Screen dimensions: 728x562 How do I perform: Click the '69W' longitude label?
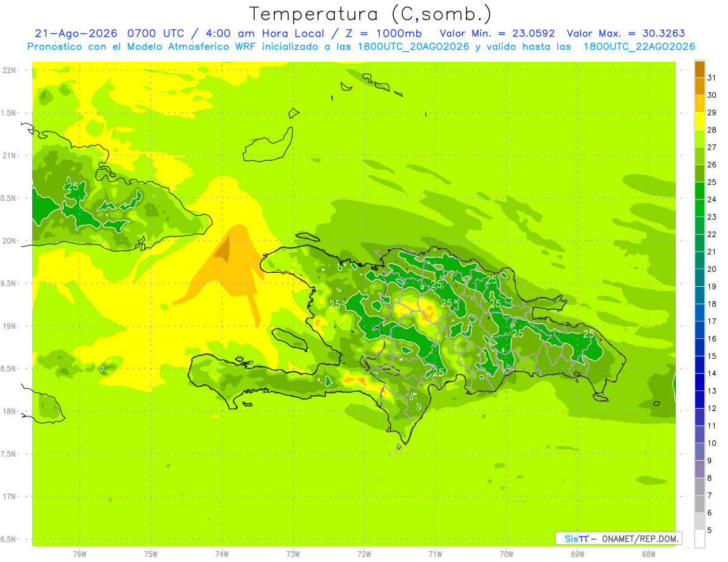[578, 554]
